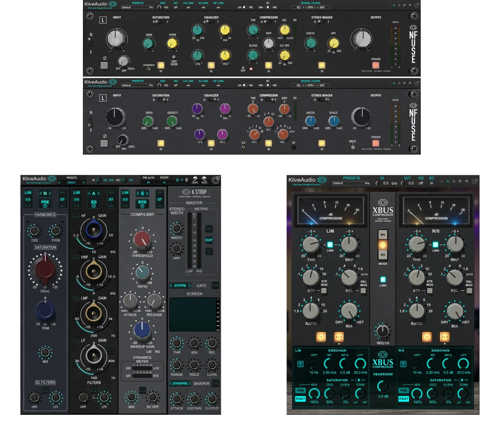Click the red THRESHOLD knob in K Strip
The height and width of the screenshot is (423, 504).
(x=142, y=240)
